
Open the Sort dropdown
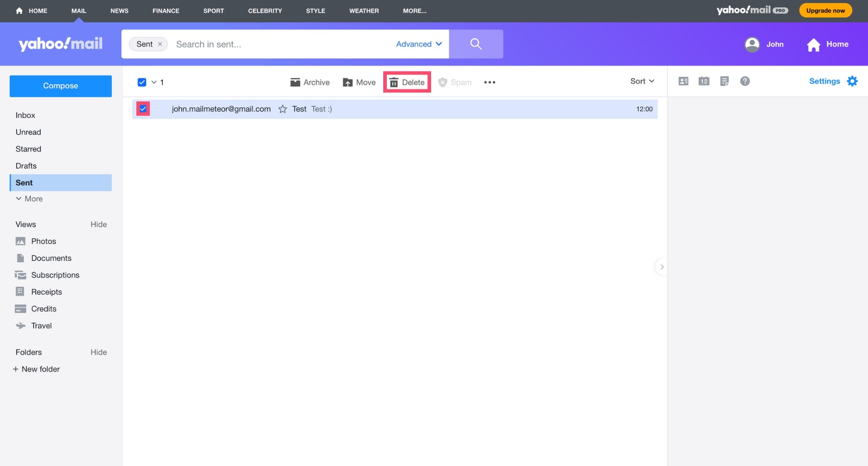click(x=642, y=81)
